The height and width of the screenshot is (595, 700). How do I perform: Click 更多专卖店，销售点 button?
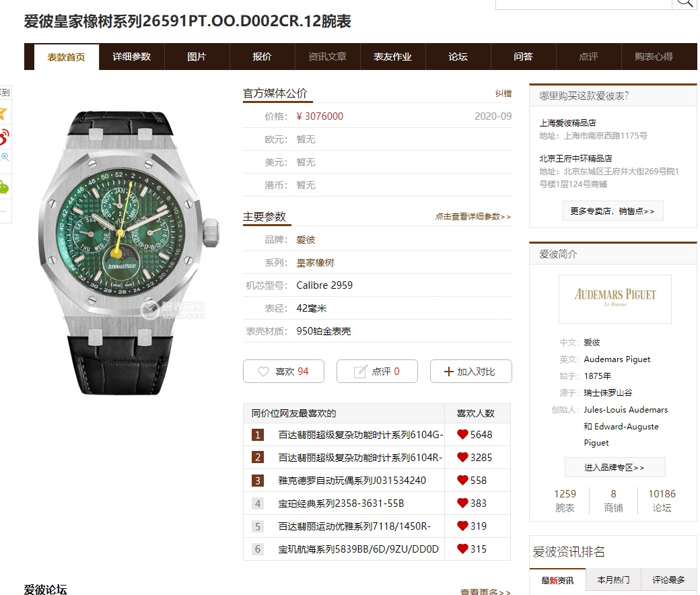(x=613, y=211)
